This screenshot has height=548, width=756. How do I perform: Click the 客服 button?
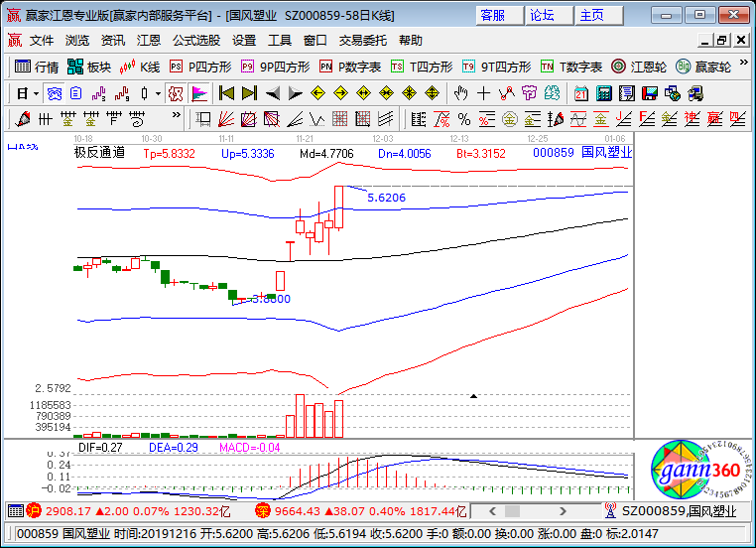(499, 16)
